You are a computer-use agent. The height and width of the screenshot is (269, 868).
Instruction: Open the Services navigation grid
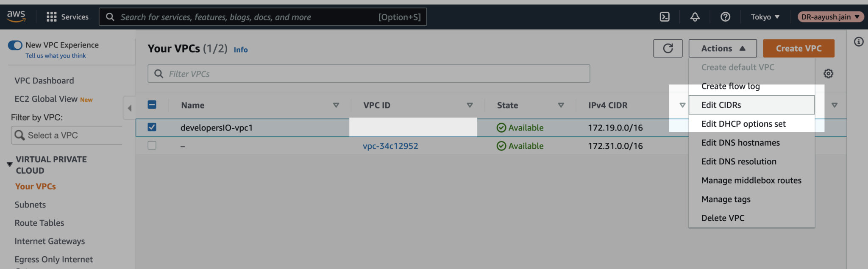67,17
